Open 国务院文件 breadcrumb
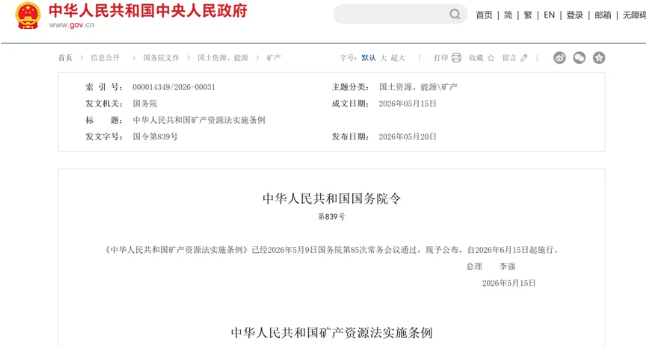Image resolution: width=649 pixels, height=363 pixels. click(161, 58)
